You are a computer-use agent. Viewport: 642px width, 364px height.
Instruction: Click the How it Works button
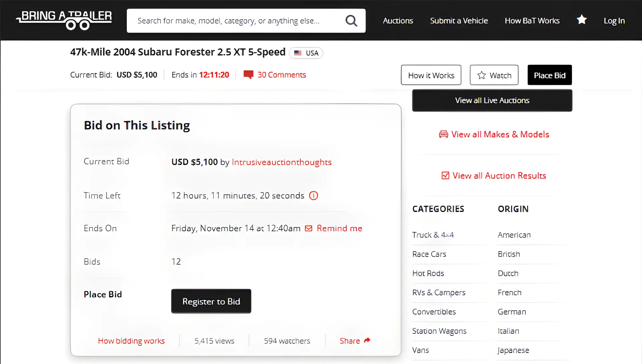tap(431, 75)
